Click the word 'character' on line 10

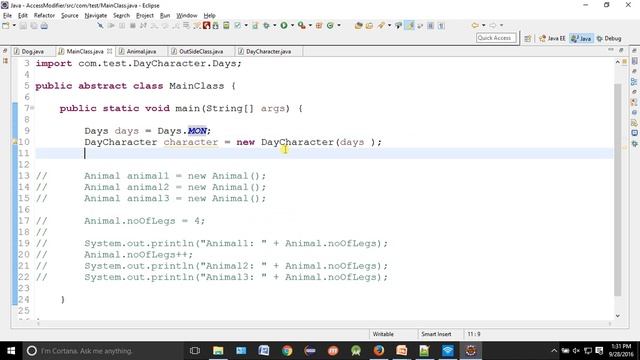(191, 142)
